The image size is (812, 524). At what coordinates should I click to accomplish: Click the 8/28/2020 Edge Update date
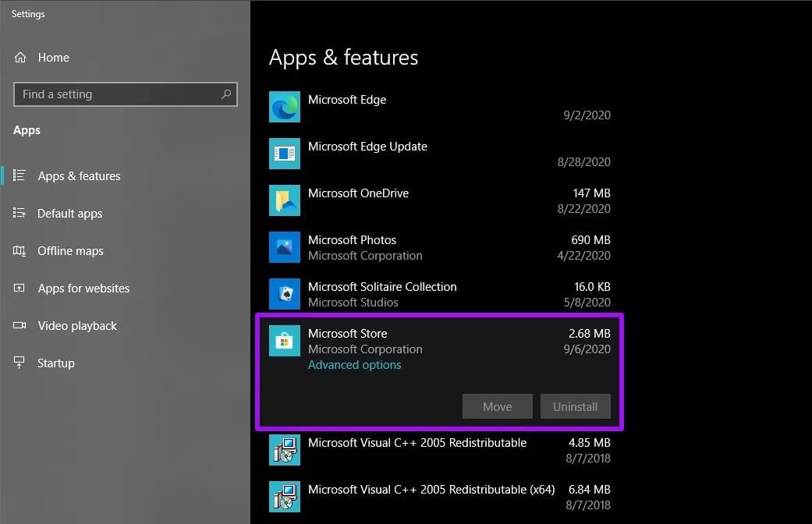click(x=583, y=162)
